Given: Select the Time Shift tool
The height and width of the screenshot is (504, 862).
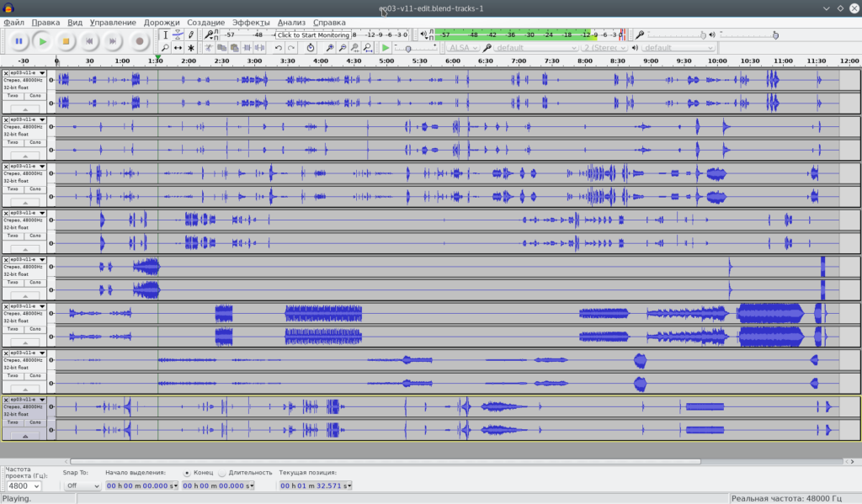Looking at the screenshot, I should point(178,48).
